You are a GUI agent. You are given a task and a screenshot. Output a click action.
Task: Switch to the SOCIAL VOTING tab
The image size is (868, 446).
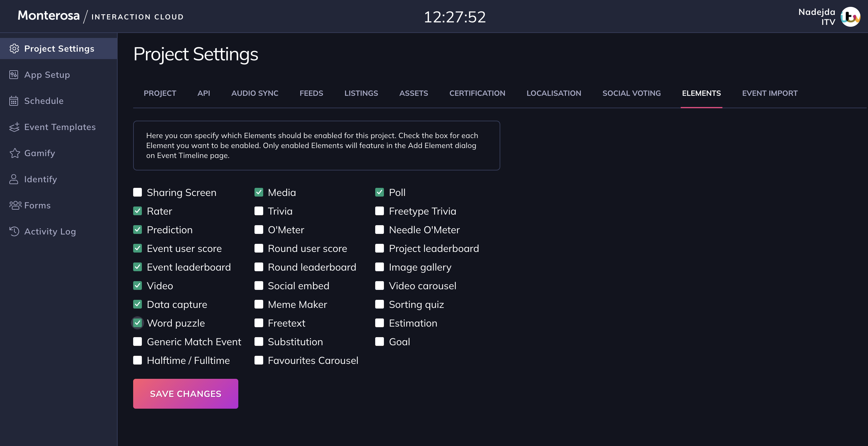(632, 93)
